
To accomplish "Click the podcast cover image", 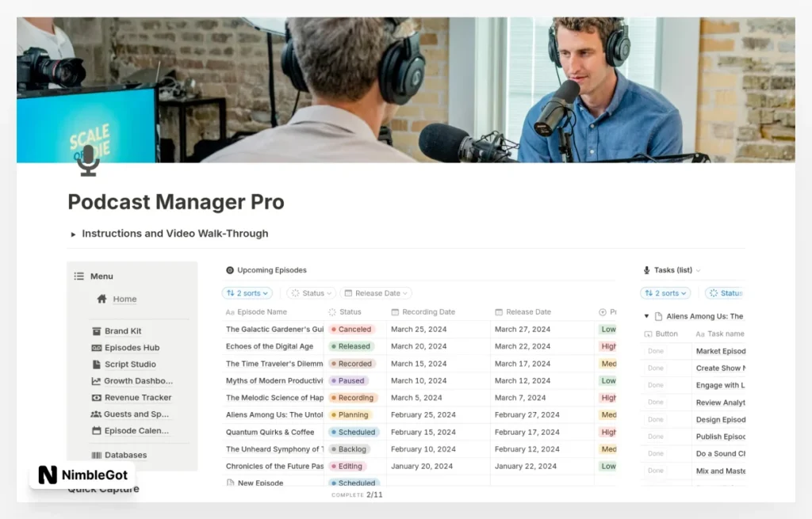I will coord(406,90).
